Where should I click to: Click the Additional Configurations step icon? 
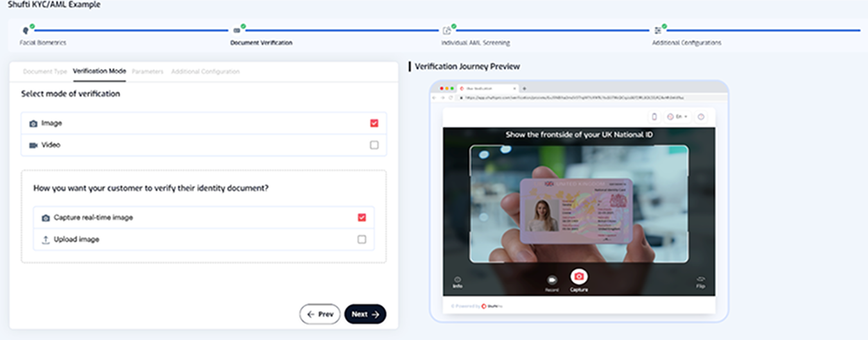pyautogui.click(x=657, y=30)
